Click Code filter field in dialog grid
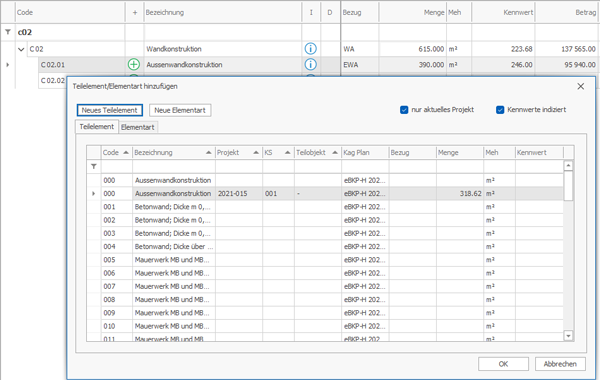The width and height of the screenshot is (600, 380). pos(117,166)
